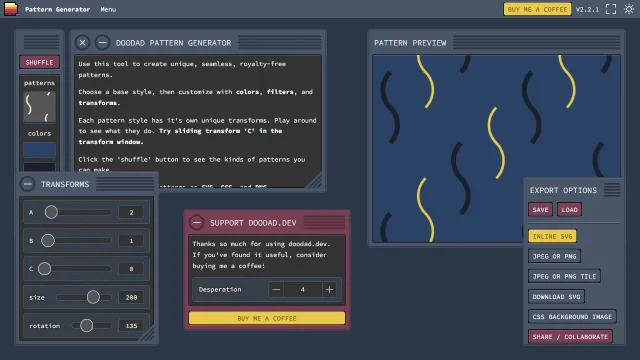This screenshot has height=360, width=640.
Task: Click the top bar Buy Me A Coffee button
Action: (x=537, y=9)
